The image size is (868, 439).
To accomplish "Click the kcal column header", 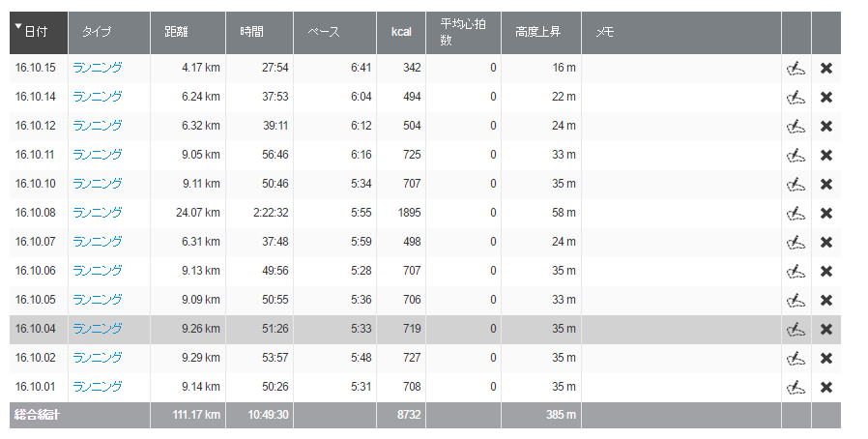I will point(401,33).
